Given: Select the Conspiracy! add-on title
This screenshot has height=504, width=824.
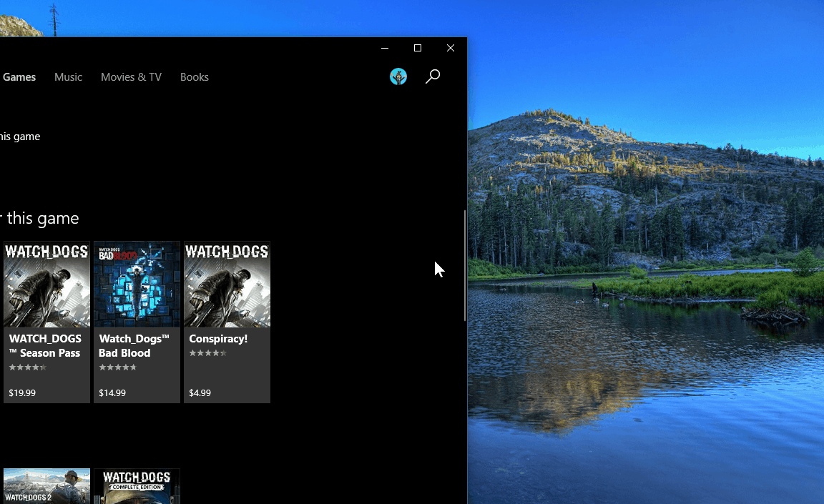Looking at the screenshot, I should click(218, 339).
